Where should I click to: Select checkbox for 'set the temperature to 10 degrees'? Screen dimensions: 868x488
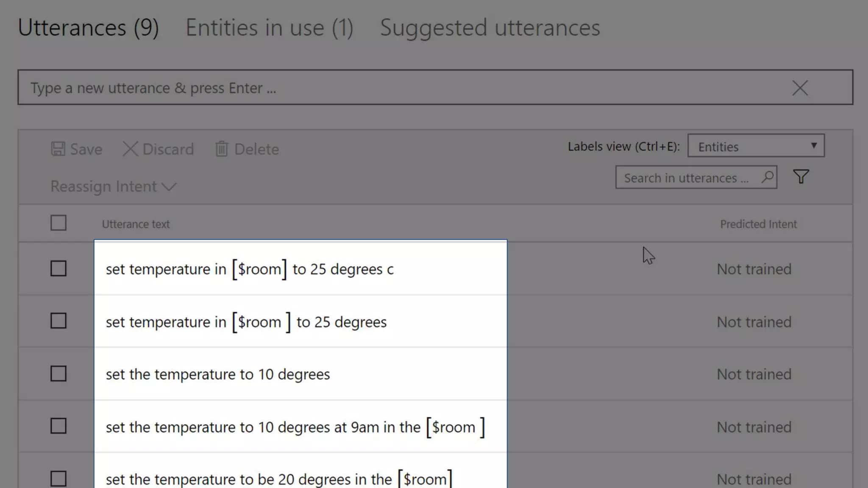pos(58,374)
